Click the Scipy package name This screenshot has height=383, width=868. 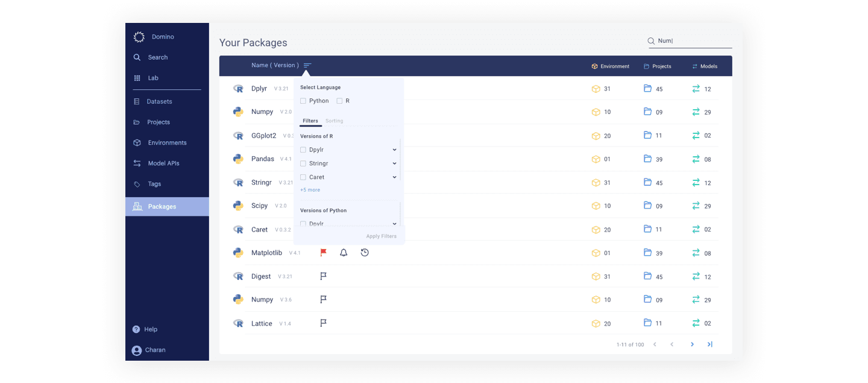[x=259, y=206]
